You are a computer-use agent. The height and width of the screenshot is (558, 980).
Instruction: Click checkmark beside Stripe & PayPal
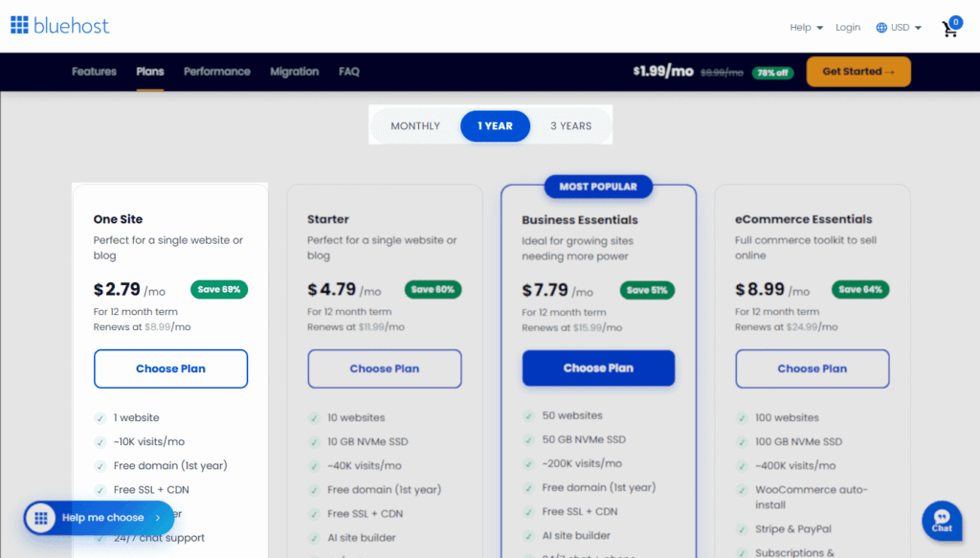tap(742, 529)
